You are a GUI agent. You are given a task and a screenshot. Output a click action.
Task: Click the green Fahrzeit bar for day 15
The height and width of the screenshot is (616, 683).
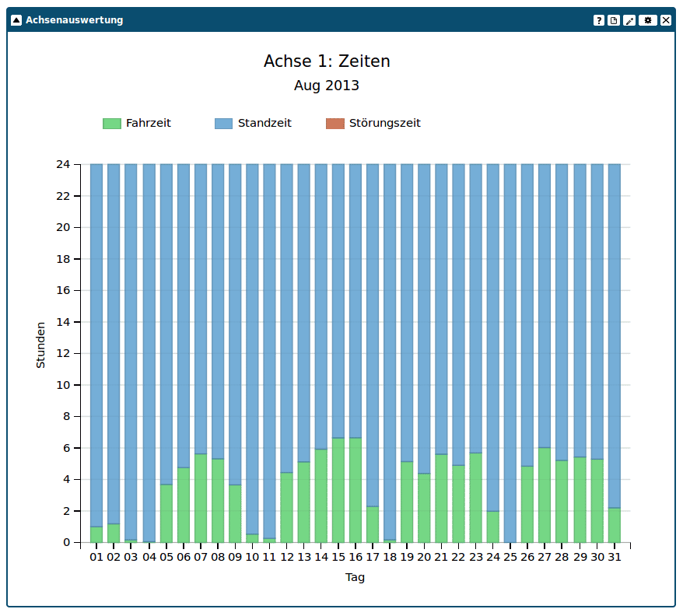[x=338, y=490]
